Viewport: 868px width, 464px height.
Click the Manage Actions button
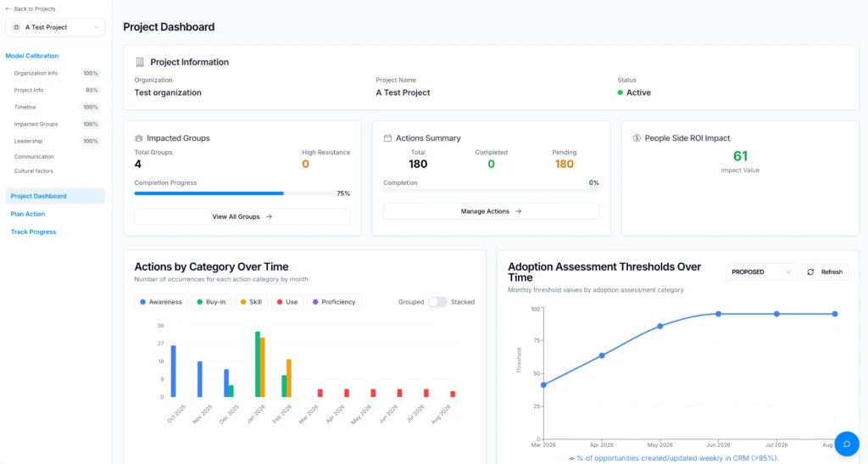coord(491,211)
